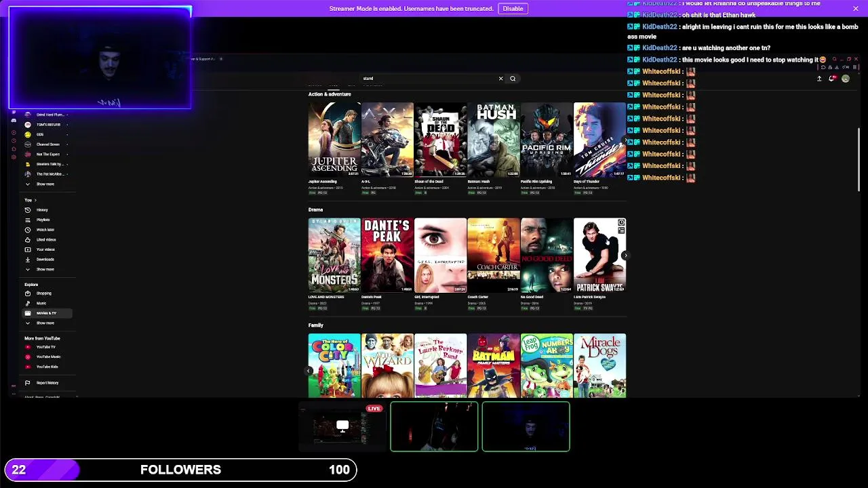Open Miracle Dogs poster
The height and width of the screenshot is (488, 868).
599,365
